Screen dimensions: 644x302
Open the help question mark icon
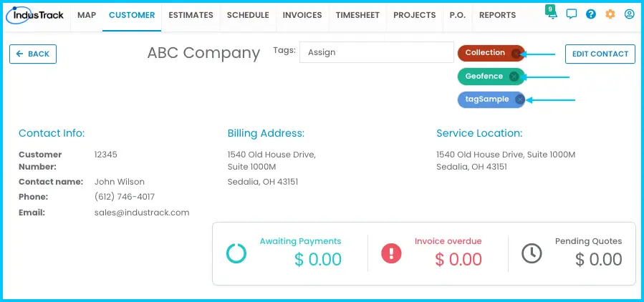click(x=590, y=14)
